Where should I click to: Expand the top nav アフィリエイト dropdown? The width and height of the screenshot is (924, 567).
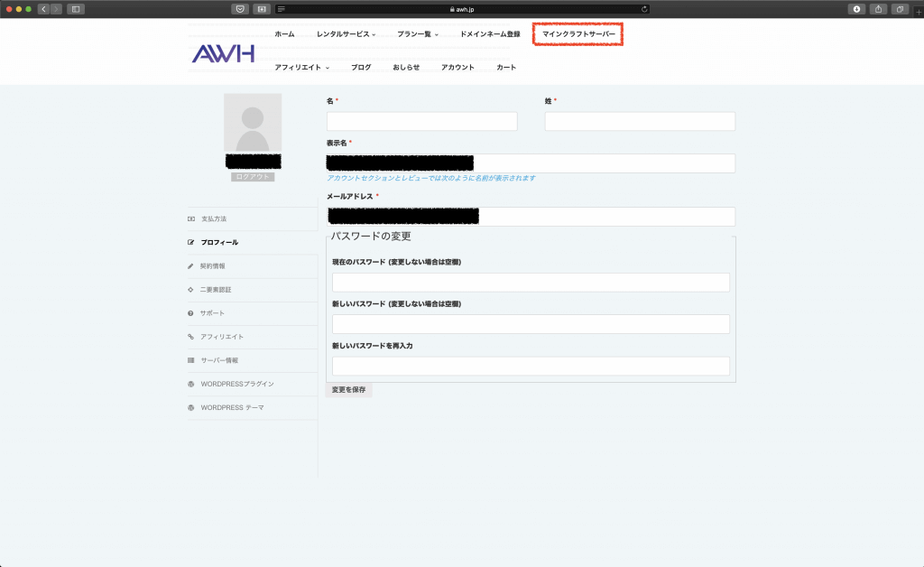click(x=301, y=67)
